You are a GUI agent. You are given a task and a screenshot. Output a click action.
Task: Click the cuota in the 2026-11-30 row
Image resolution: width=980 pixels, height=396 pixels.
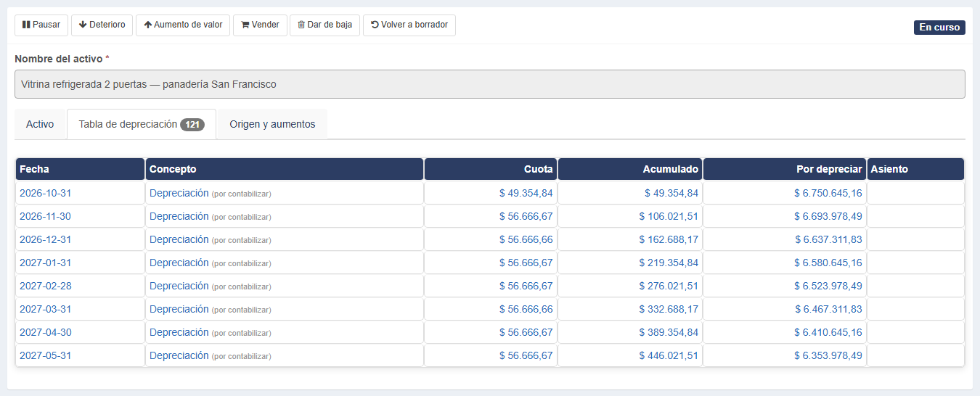coord(526,216)
